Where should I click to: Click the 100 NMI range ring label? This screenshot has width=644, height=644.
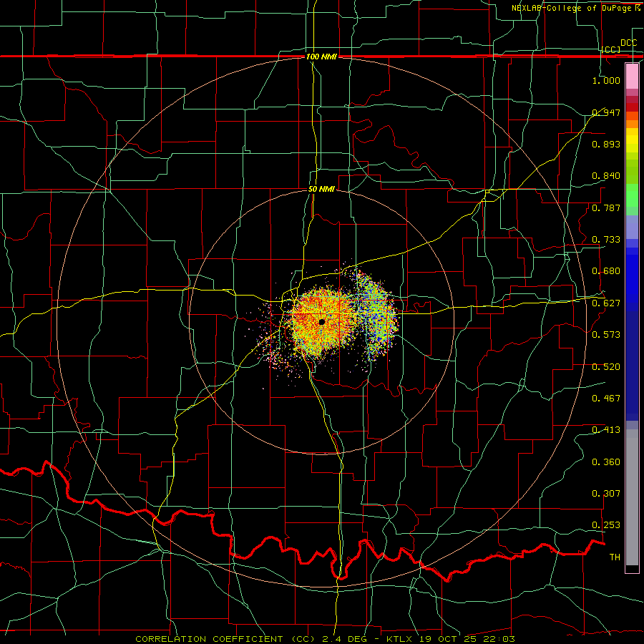coord(321,57)
